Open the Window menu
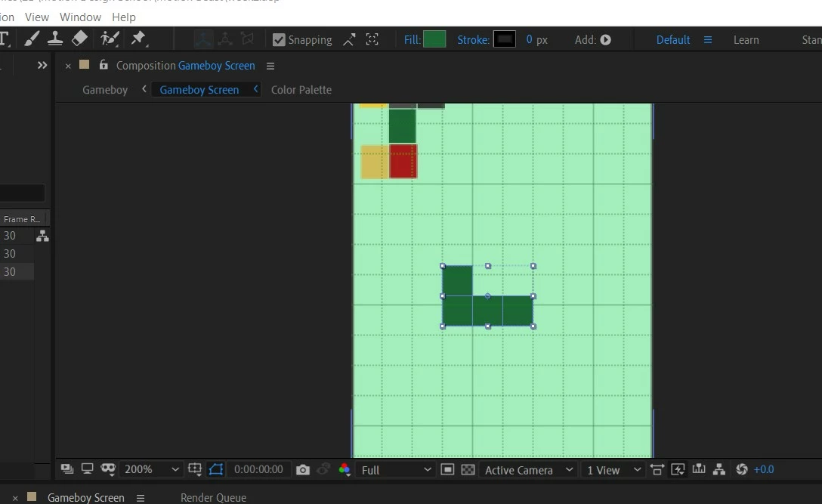 coord(80,17)
